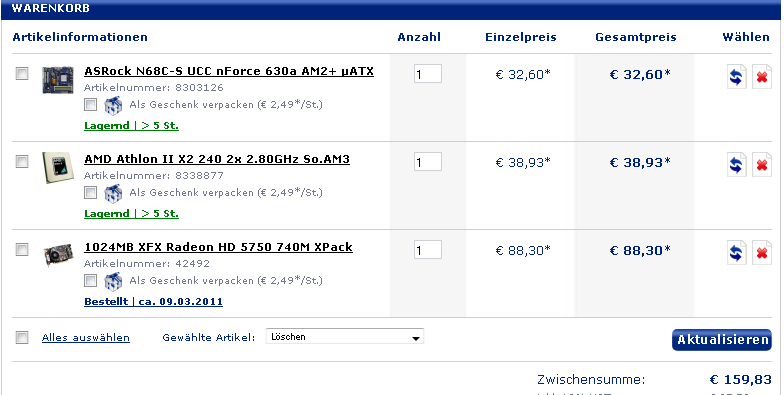The height and width of the screenshot is (395, 784).
Task: Open the ASRock motherboard thumbnail image
Action: [58, 80]
